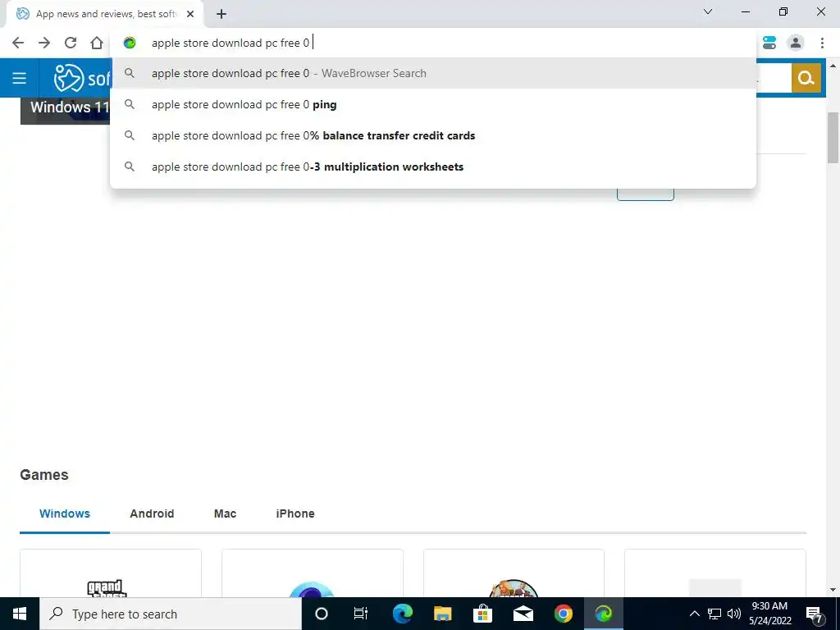Screen dimensions: 840x630
Task: Reload the current page
Action: (71, 43)
